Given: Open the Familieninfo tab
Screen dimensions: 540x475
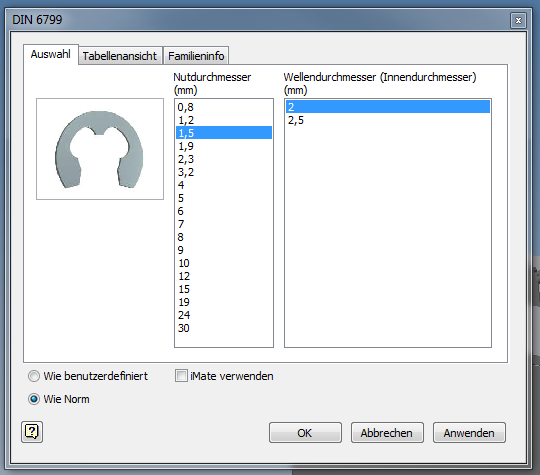Looking at the screenshot, I should click(196, 56).
